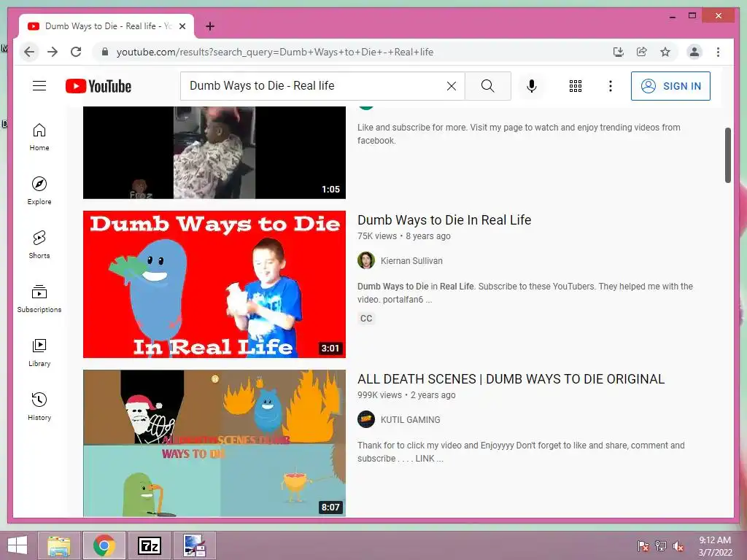
Task: Click the site lock icon in the address bar
Action: tap(105, 52)
